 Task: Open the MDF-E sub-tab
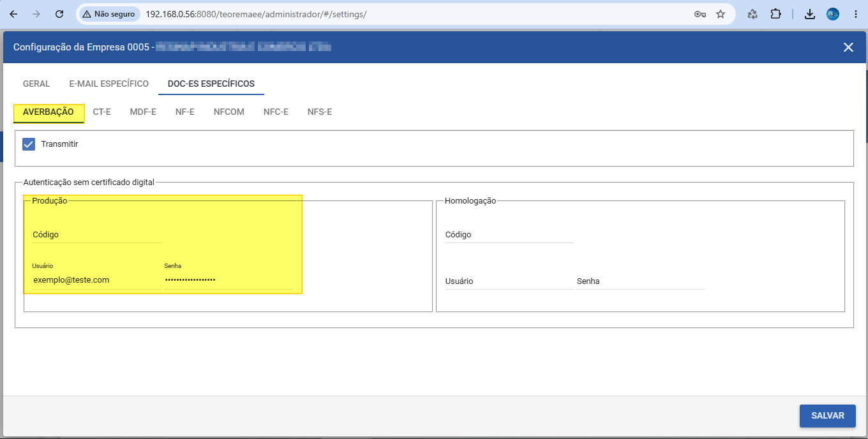(143, 112)
